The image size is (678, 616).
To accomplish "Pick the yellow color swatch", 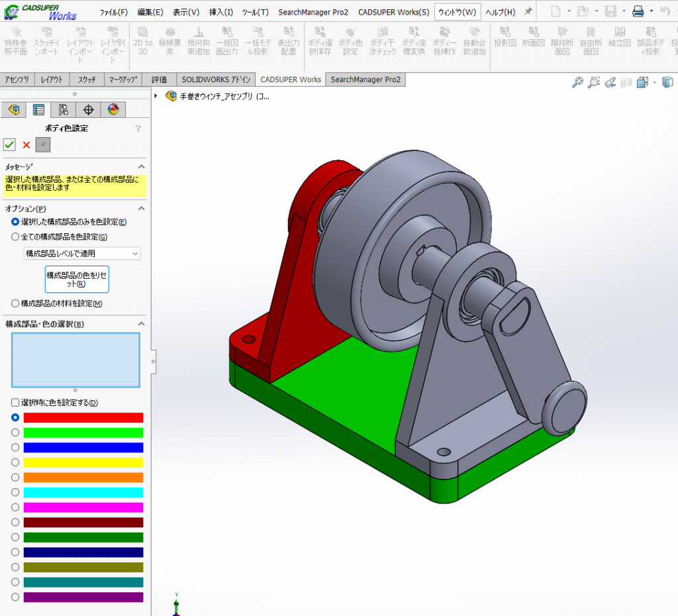I will (x=83, y=462).
